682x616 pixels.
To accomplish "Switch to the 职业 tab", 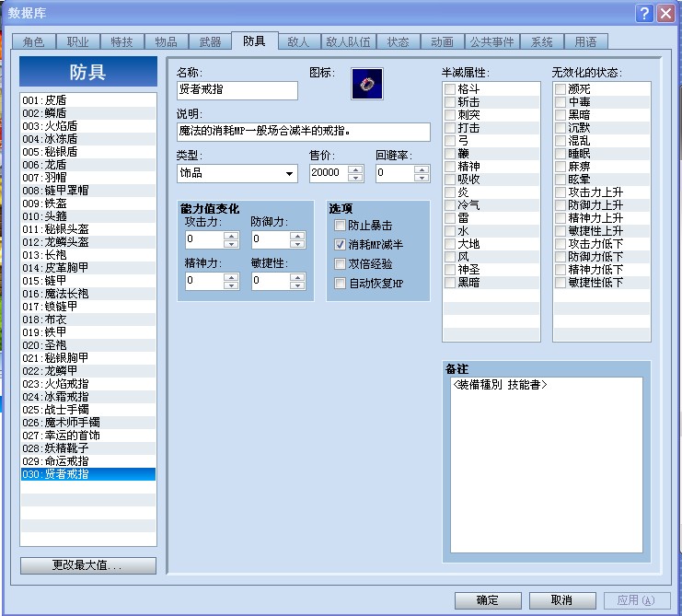I will pyautogui.click(x=78, y=41).
